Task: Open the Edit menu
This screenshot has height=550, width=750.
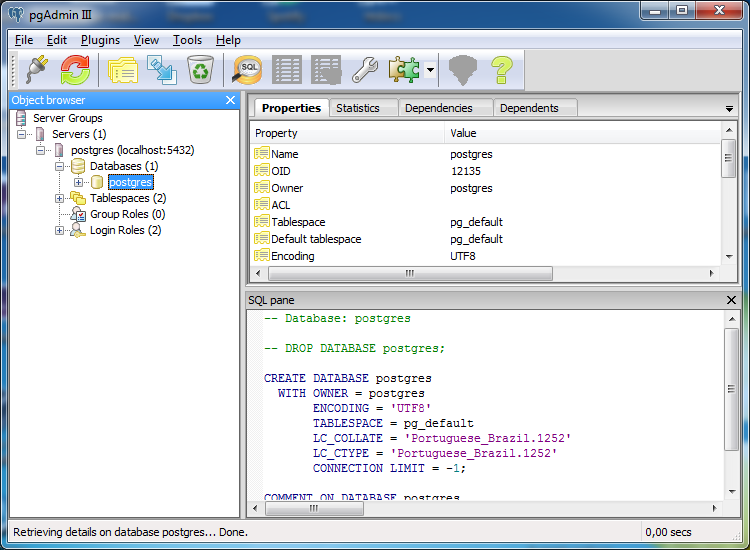Action: [x=57, y=40]
